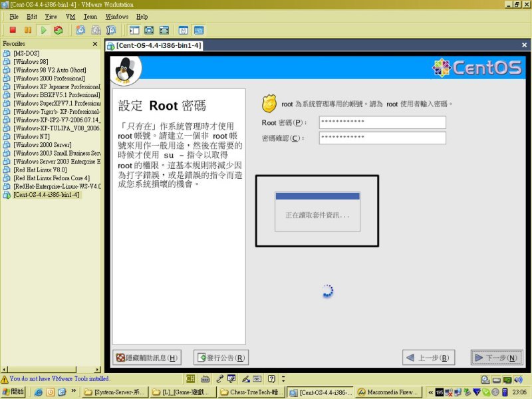Select [Windows-XP-TULIPA_V08_2006] favorite
This screenshot has height=399, width=532.
(x=57, y=128)
